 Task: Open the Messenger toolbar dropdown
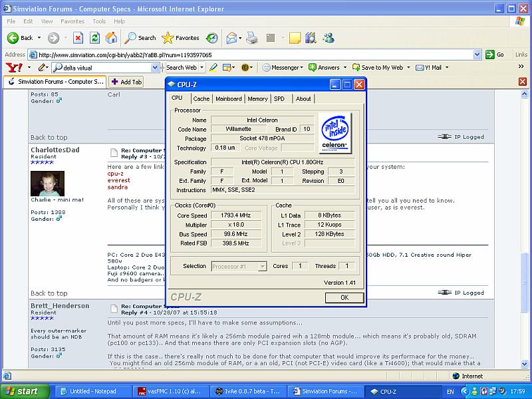[284, 67]
